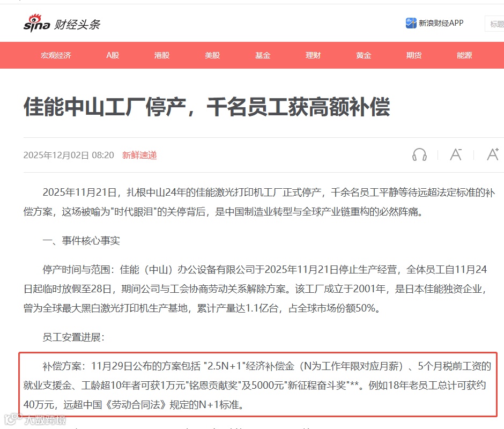Viewport: 504px width, 429px height.
Task: Select the A股 nav tab
Action: tap(113, 55)
